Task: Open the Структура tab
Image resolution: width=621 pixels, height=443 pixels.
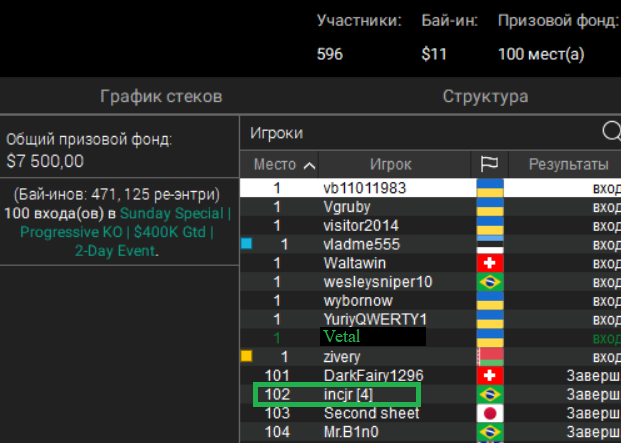Action: 484,97
